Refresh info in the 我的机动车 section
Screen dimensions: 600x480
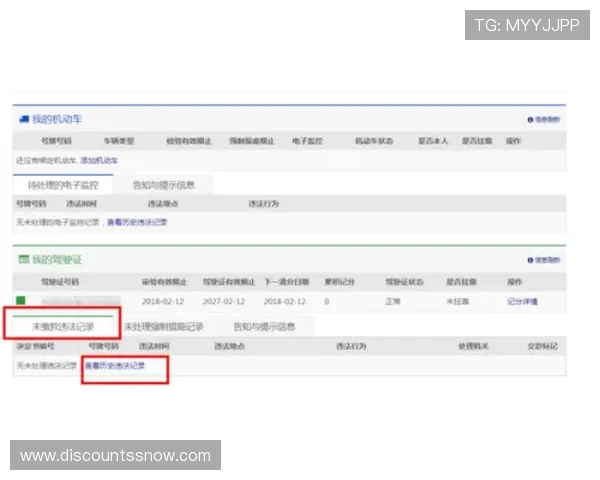pos(544,119)
